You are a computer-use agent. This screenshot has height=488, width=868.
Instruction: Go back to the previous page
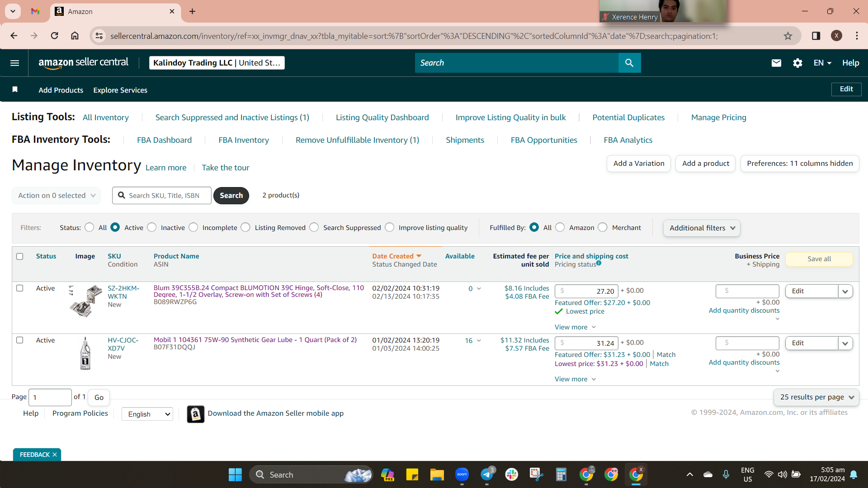14,36
